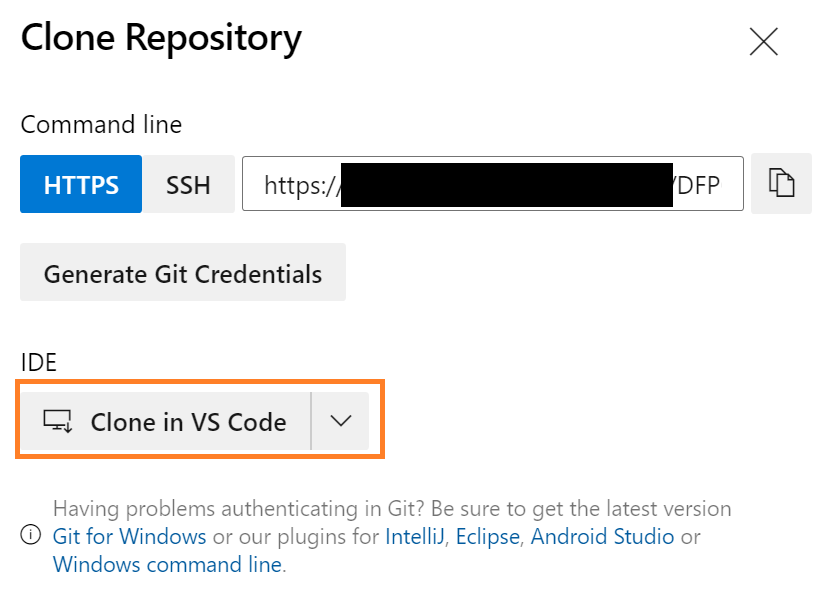
Task: Switch to the SSH protocol tab
Action: pyautogui.click(x=189, y=184)
